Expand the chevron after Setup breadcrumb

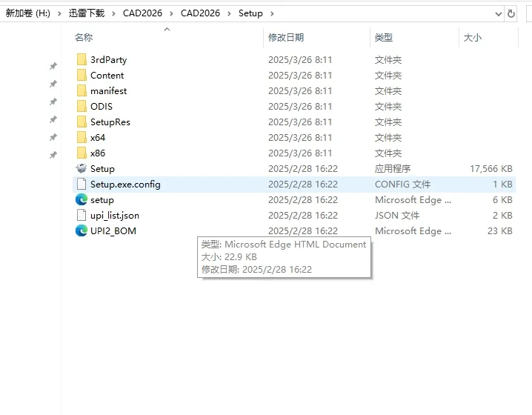[272, 13]
